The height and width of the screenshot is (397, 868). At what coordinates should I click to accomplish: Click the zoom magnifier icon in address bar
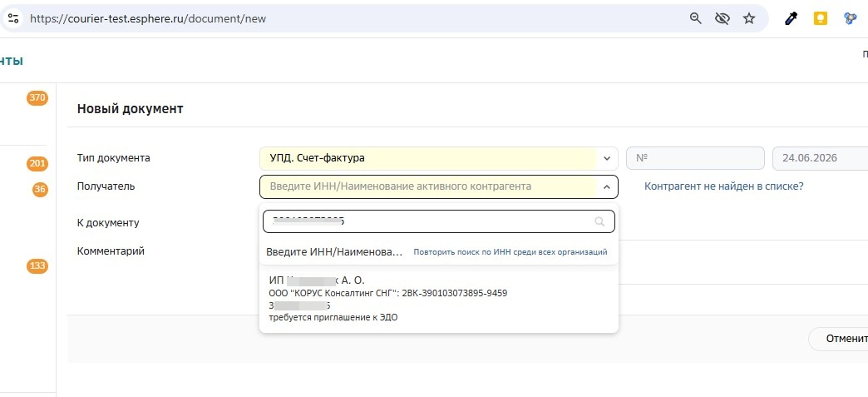696,18
